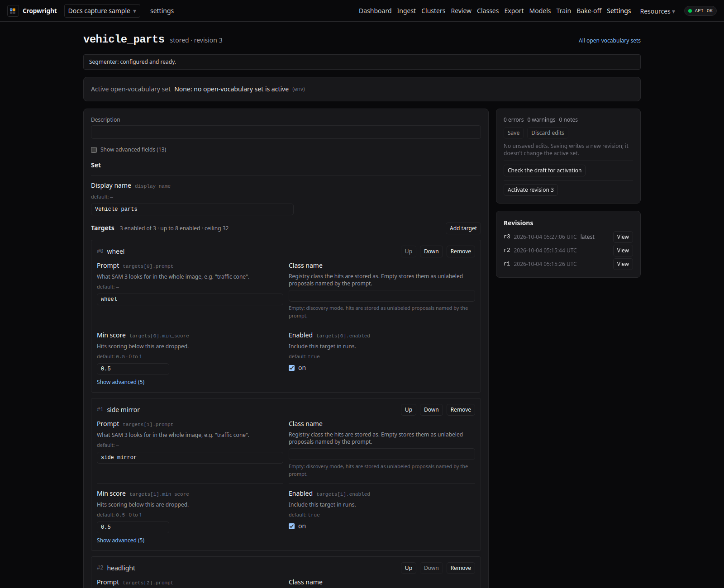Remove the wheel target
Viewport: 724px width, 588px height.
point(461,251)
